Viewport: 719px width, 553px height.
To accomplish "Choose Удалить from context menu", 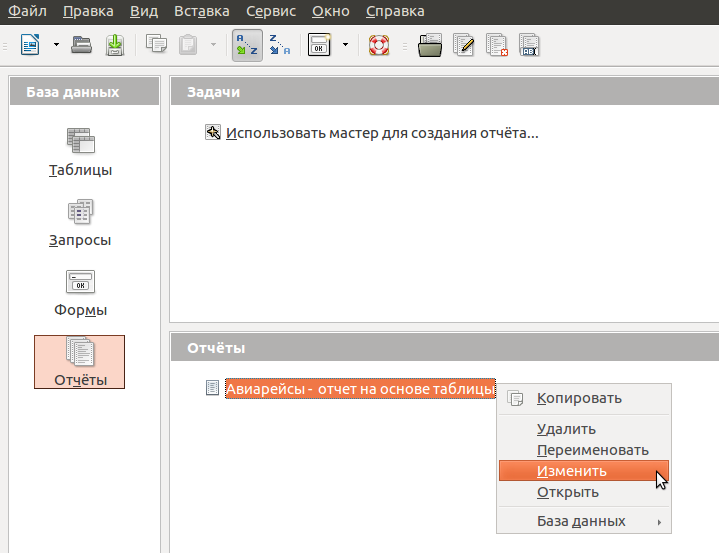I will 584,429.
